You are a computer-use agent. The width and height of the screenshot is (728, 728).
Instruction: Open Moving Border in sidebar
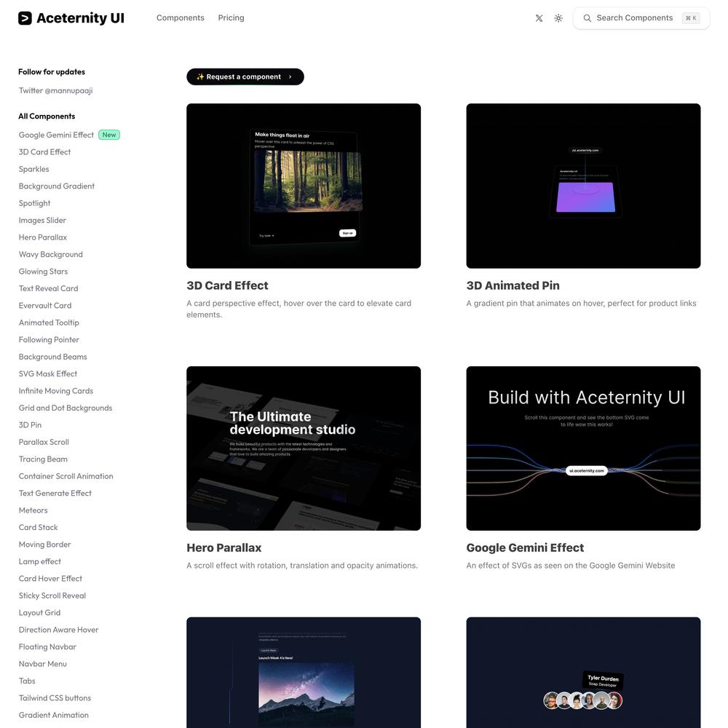click(44, 545)
